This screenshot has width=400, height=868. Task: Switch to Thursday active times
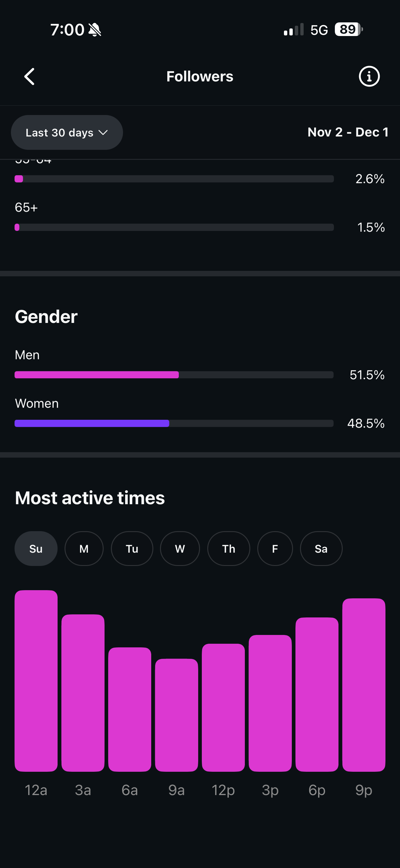point(229,549)
